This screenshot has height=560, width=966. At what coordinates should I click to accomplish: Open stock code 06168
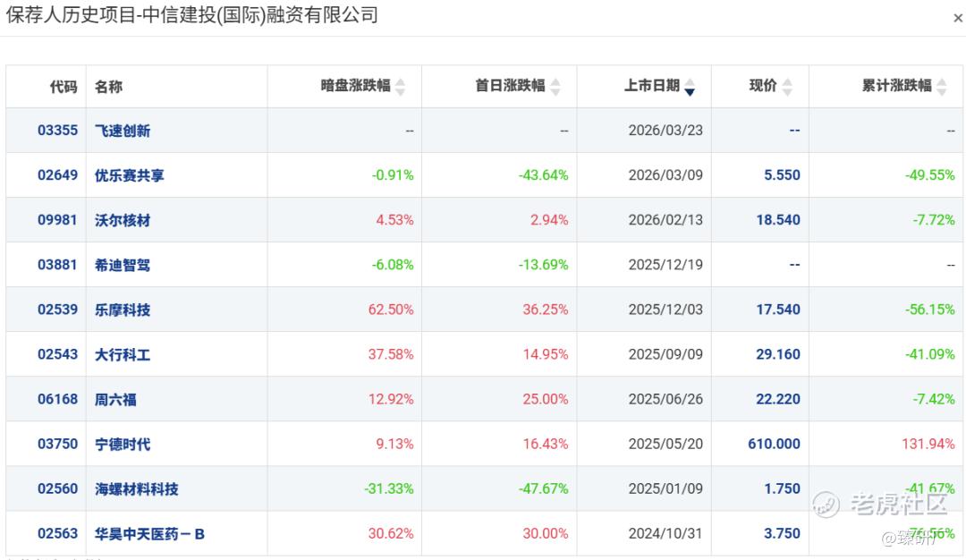(x=57, y=399)
